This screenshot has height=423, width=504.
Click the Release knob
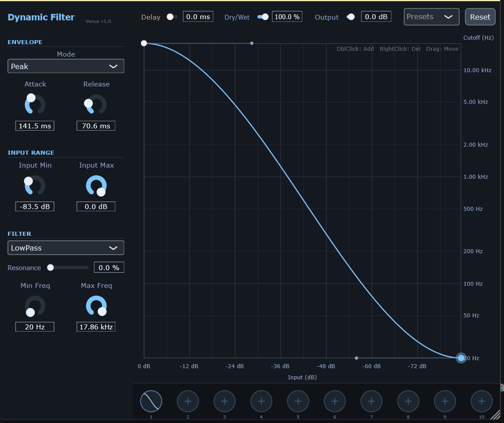[x=96, y=104]
